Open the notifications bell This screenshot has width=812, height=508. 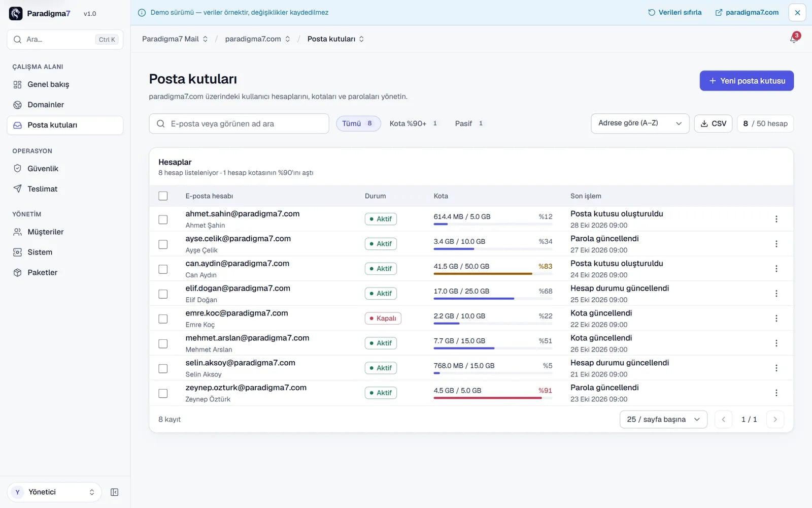click(794, 39)
